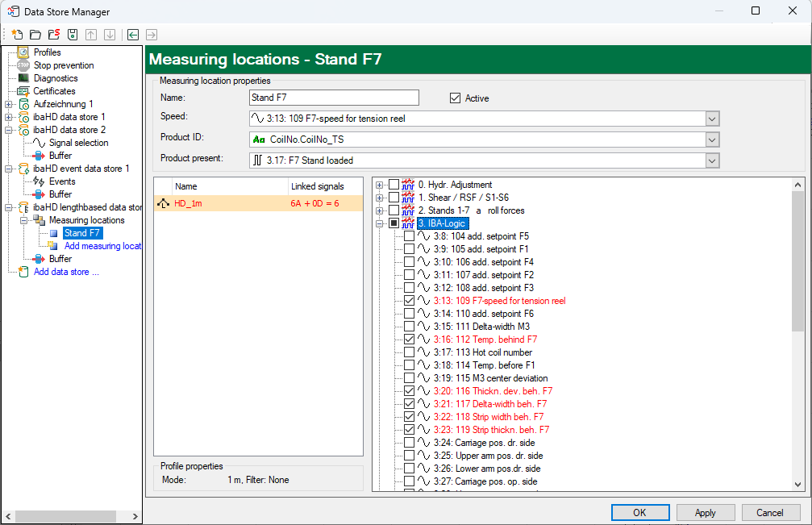Uncheck the Active checkbox
812x525 pixels.
pos(456,98)
